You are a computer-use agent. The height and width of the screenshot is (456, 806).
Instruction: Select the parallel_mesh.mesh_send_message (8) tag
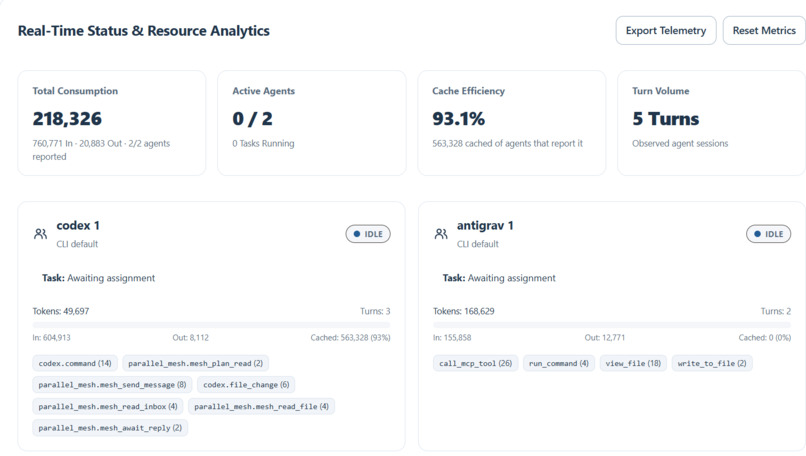point(112,385)
